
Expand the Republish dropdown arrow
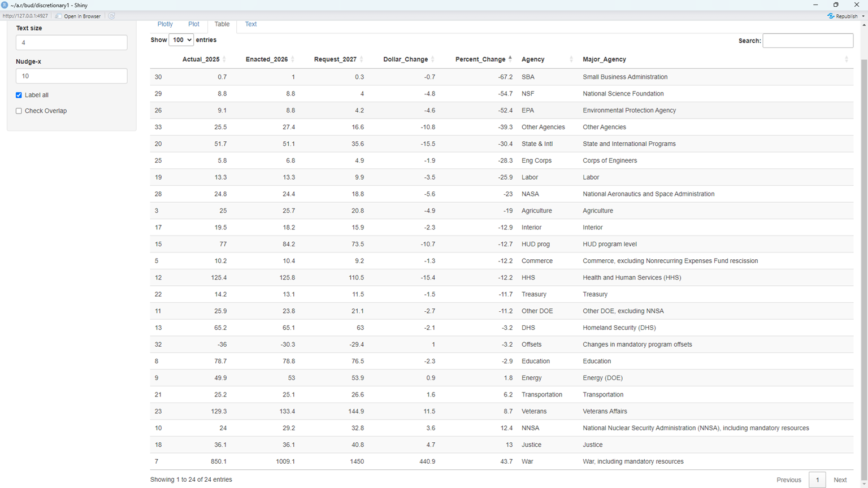click(x=863, y=16)
